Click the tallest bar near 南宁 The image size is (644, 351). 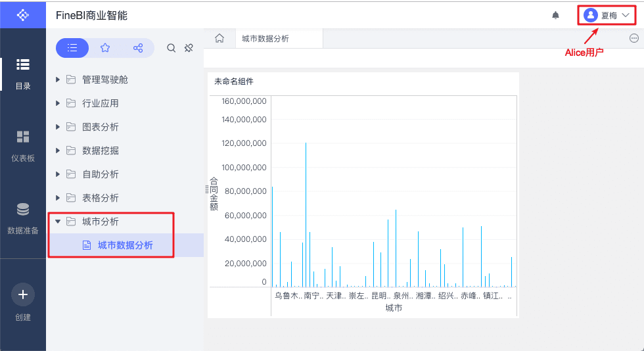tap(306, 214)
